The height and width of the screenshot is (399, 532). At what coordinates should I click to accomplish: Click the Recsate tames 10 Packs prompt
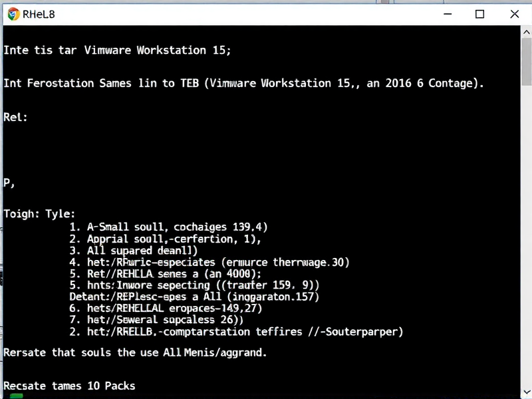70,386
